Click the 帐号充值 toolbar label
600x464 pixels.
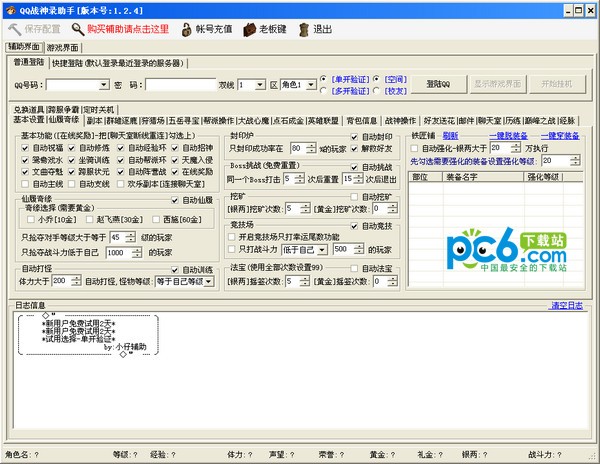[x=214, y=29]
